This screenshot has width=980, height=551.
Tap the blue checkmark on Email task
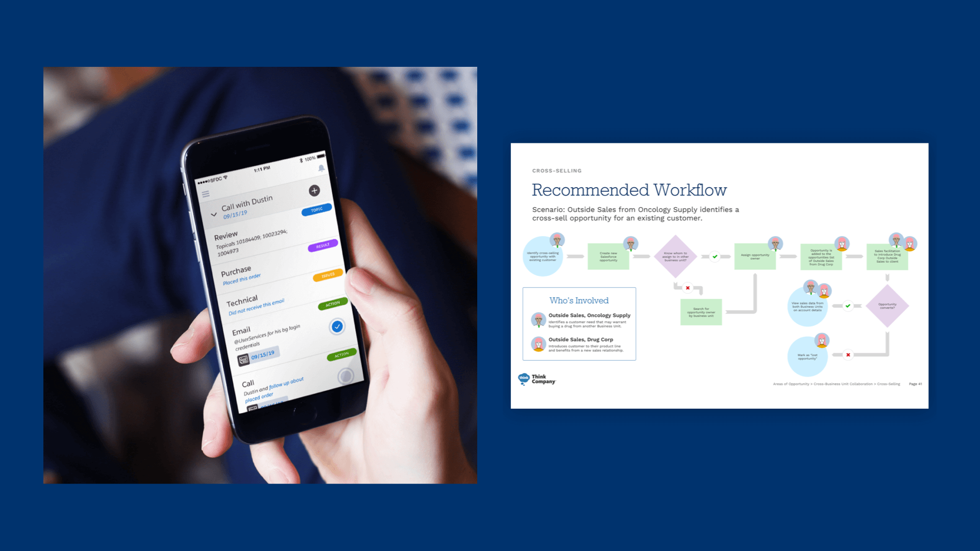point(337,327)
